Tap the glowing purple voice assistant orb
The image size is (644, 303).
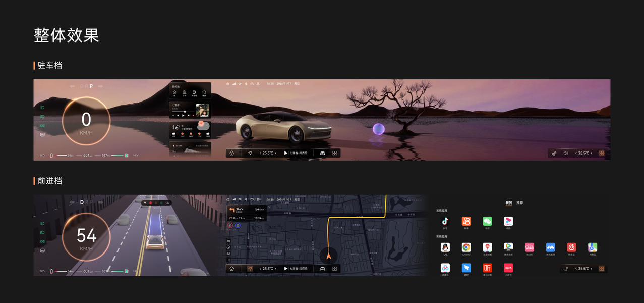pos(378,129)
